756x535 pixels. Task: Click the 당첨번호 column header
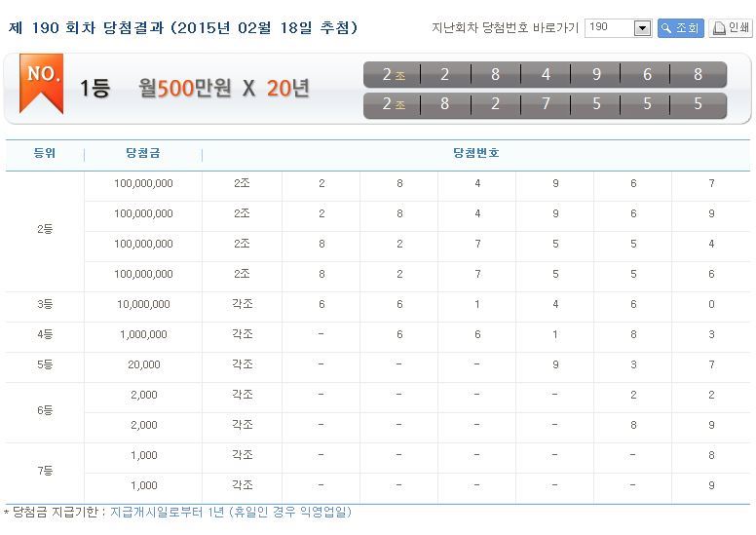tap(476, 154)
